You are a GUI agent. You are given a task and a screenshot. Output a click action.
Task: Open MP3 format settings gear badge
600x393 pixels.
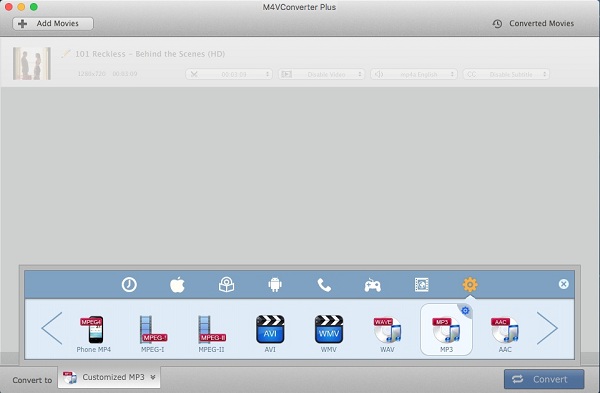click(x=465, y=310)
